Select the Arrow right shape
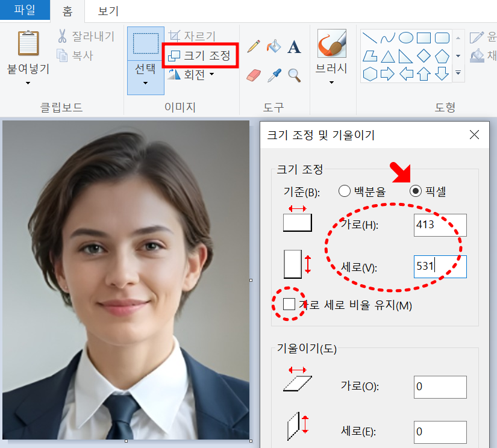Viewport: 497px width, 448px height. (x=387, y=73)
